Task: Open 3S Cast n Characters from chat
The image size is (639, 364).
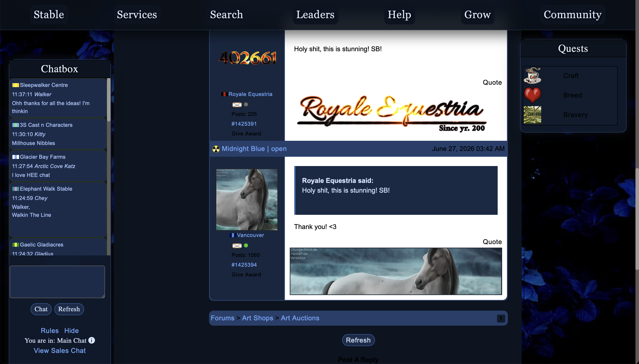Action: pyautogui.click(x=46, y=125)
